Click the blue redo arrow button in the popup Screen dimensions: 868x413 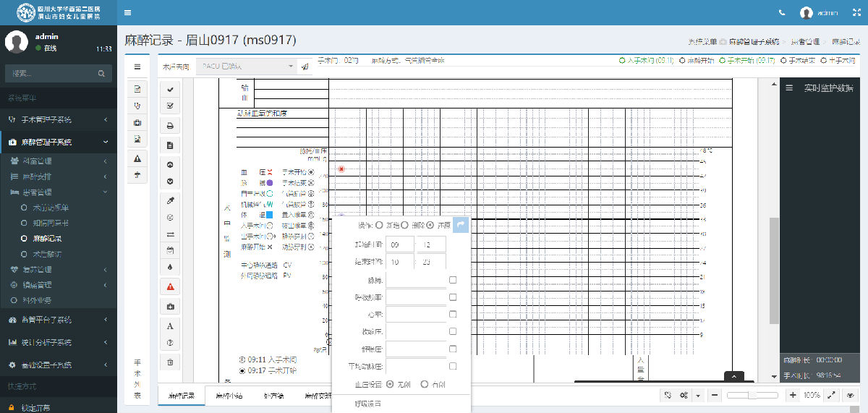coord(461,225)
